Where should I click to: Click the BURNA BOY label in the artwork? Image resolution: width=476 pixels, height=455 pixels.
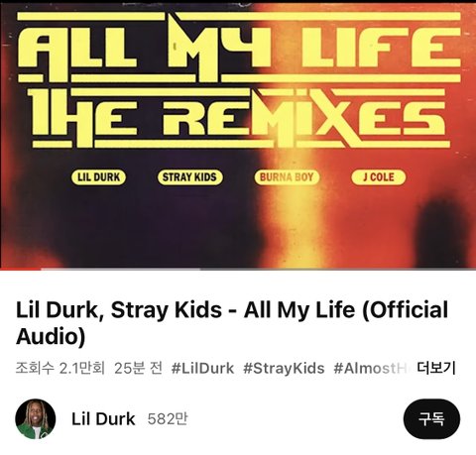click(x=287, y=177)
